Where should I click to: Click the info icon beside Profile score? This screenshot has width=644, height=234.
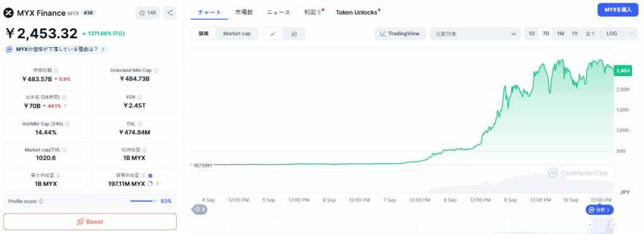coord(41,201)
